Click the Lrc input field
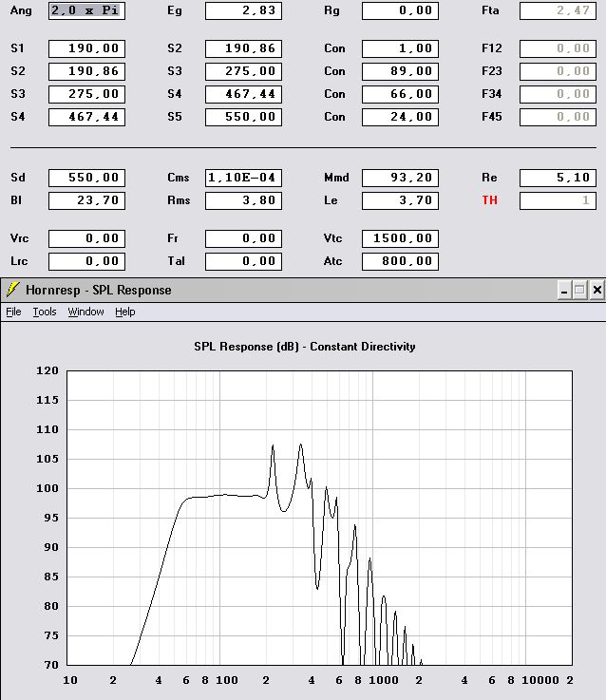This screenshot has width=606, height=700. tap(86, 261)
